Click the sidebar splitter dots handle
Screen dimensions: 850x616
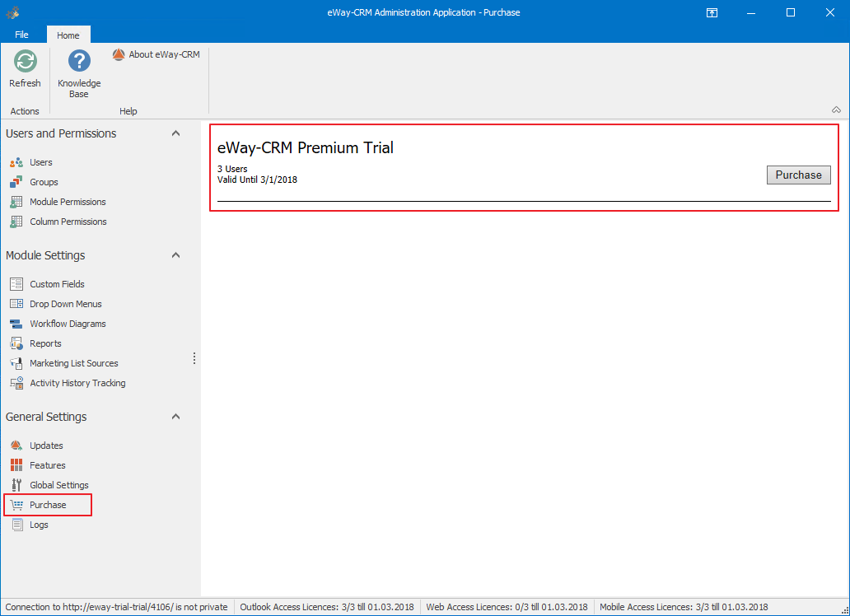[194, 358]
